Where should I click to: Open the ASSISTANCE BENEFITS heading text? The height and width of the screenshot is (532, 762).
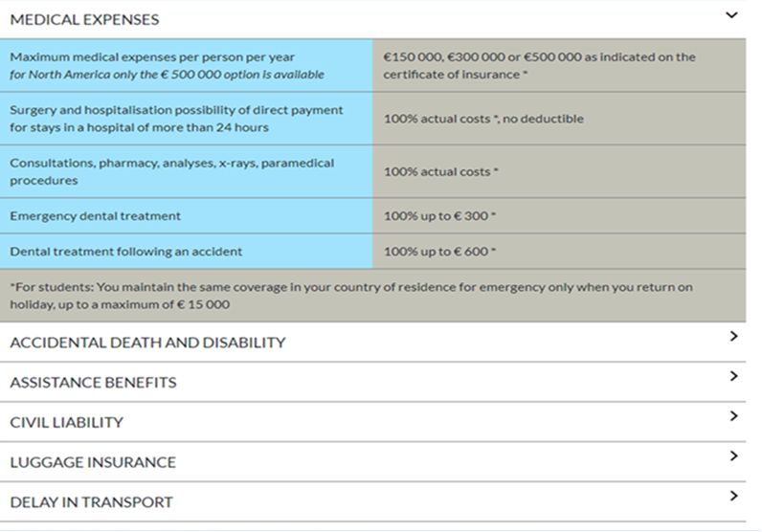point(93,383)
